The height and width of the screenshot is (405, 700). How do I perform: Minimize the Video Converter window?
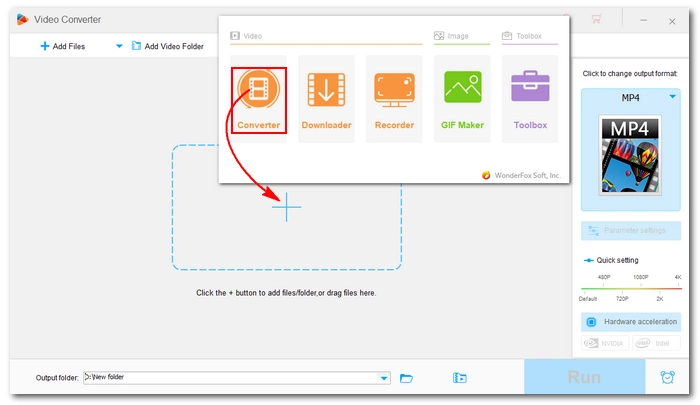(643, 21)
